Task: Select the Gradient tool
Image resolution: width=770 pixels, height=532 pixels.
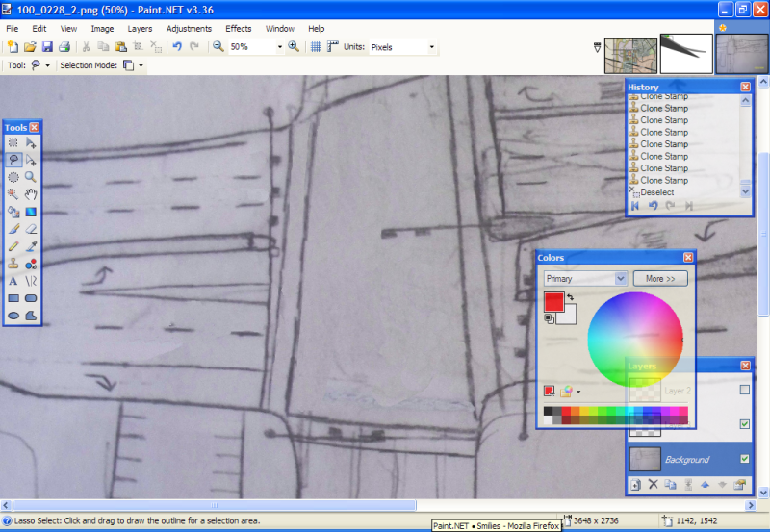Action: (x=31, y=212)
